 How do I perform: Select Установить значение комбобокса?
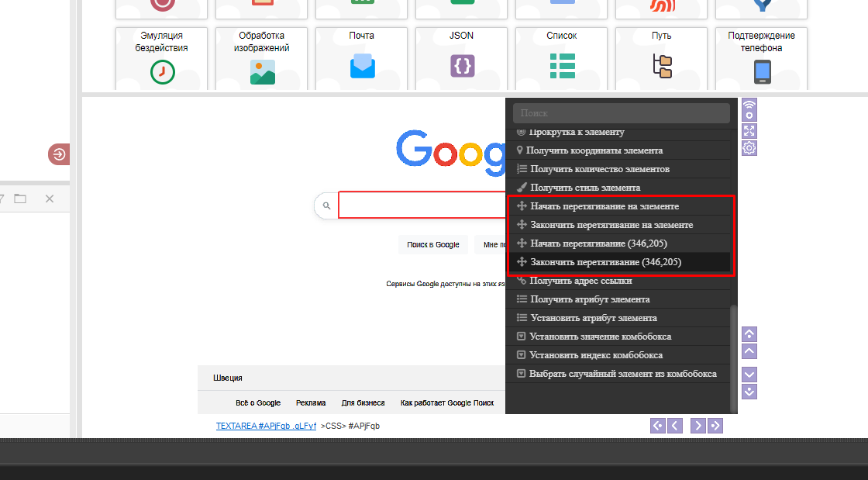tap(600, 337)
